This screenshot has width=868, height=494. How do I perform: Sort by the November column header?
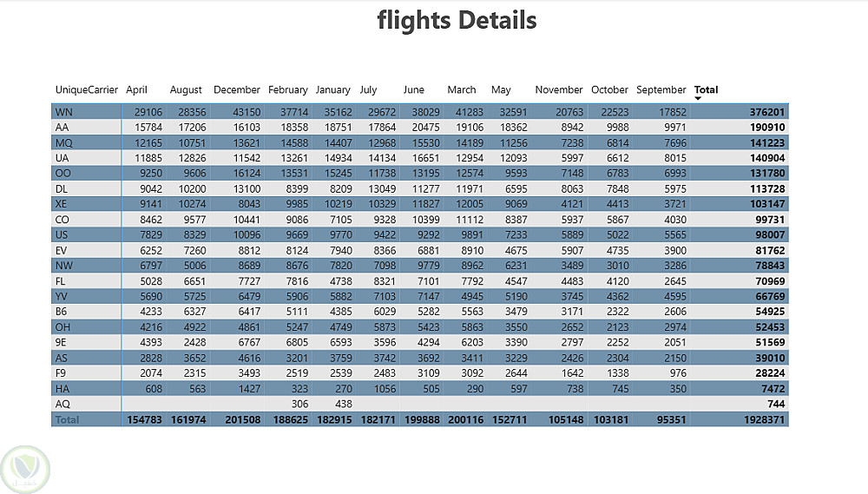point(559,89)
